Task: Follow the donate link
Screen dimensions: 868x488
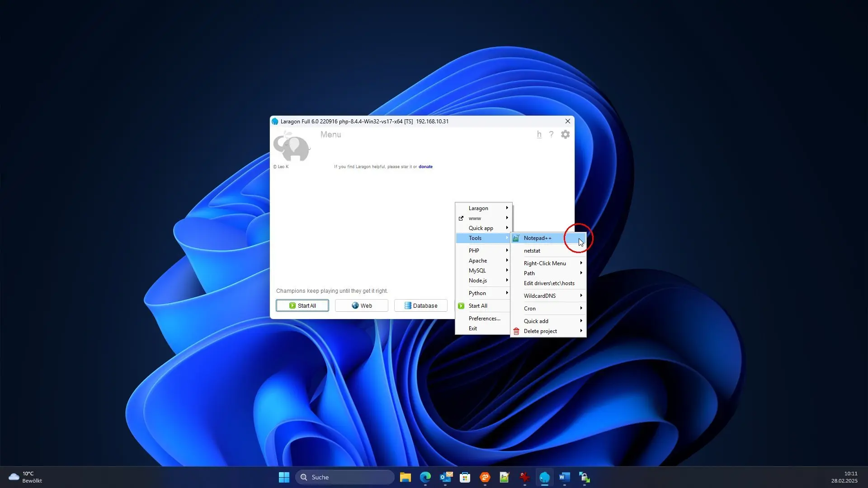Action: 425,167
